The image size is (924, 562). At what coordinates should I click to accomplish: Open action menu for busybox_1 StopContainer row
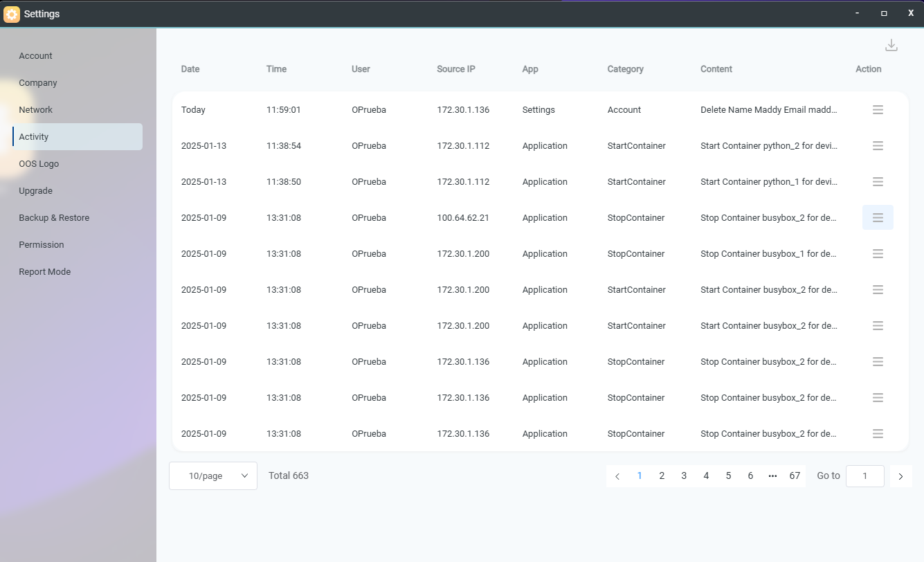(x=878, y=253)
